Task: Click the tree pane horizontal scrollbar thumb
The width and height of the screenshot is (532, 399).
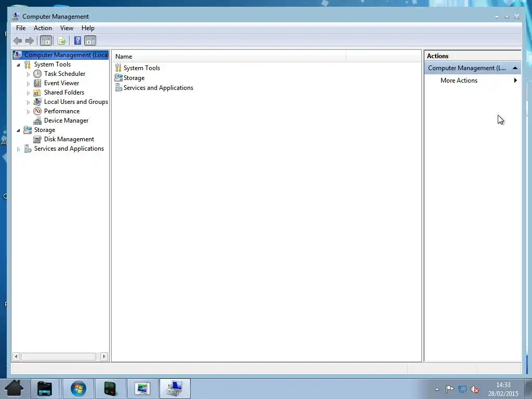Action: 59,356
